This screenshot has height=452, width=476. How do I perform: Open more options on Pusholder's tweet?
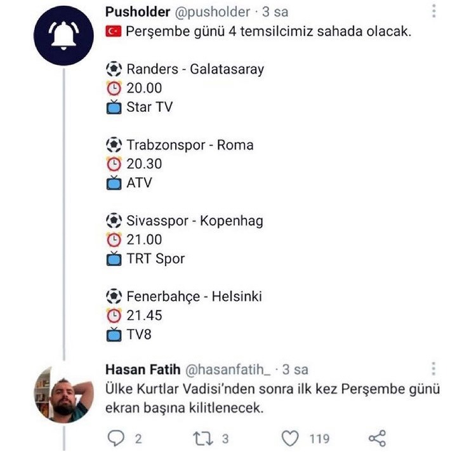click(x=434, y=12)
